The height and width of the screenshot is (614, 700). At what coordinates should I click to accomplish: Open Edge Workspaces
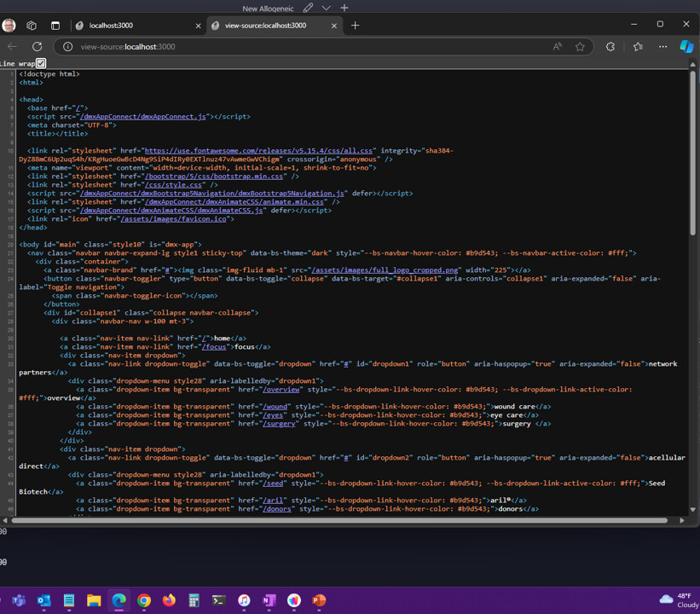coord(32,25)
